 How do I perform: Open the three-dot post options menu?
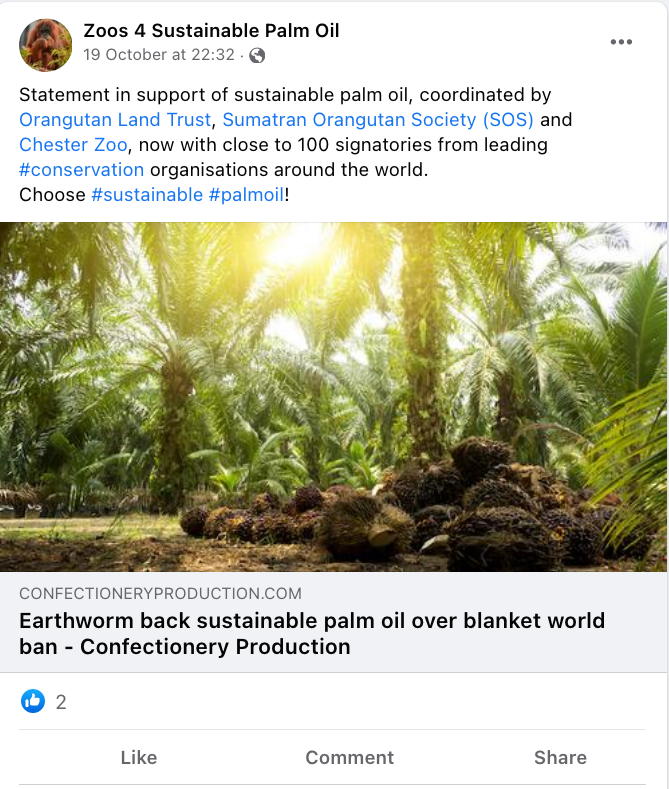click(x=621, y=42)
